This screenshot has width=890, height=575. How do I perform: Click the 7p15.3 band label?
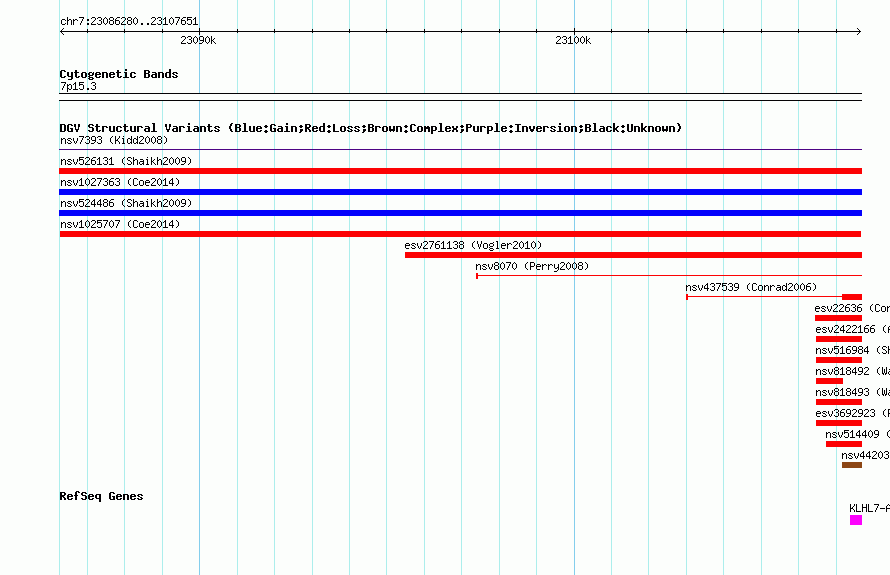pyautogui.click(x=78, y=86)
